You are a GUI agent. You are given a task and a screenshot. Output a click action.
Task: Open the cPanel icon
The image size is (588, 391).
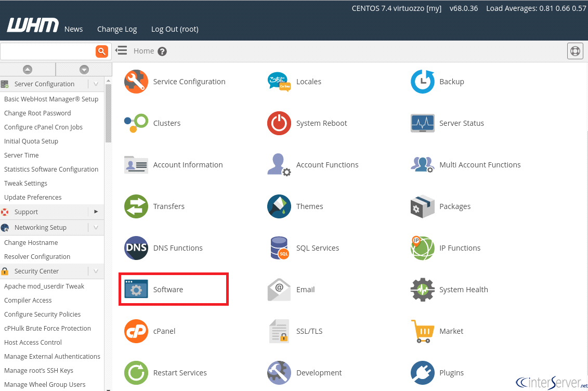[x=136, y=331]
